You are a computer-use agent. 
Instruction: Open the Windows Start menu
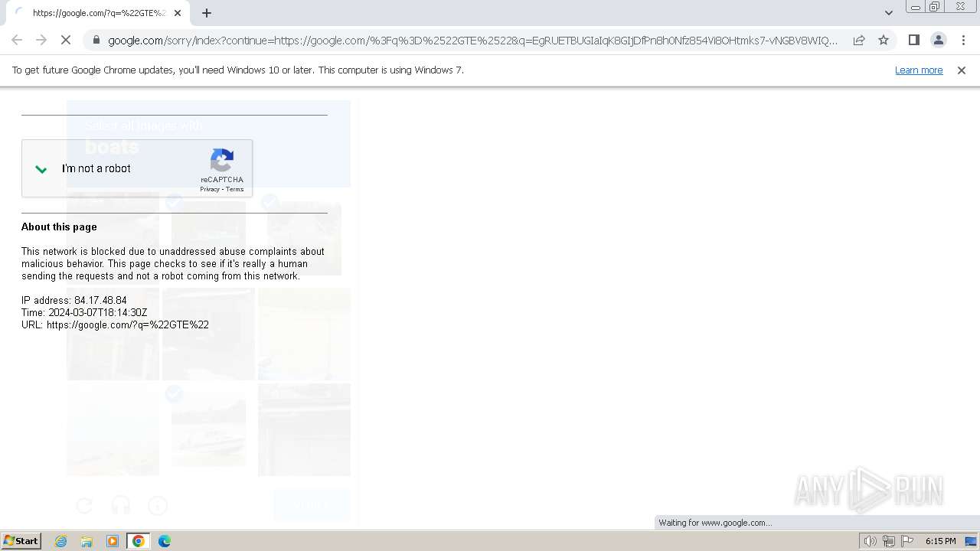point(21,541)
